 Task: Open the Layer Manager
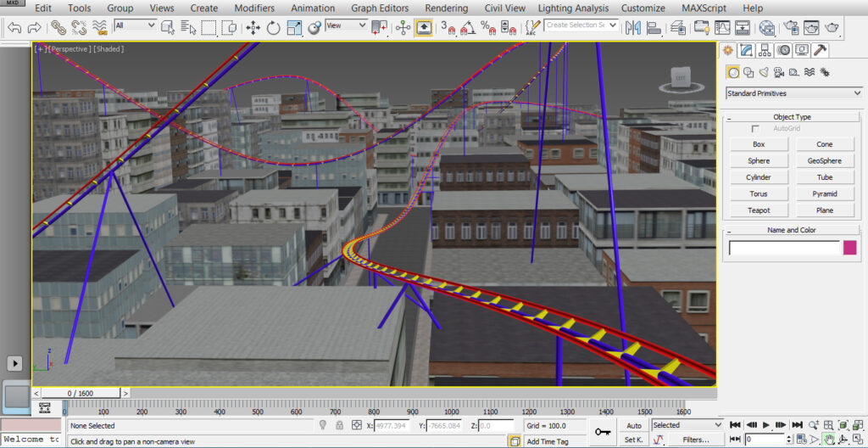point(677,27)
